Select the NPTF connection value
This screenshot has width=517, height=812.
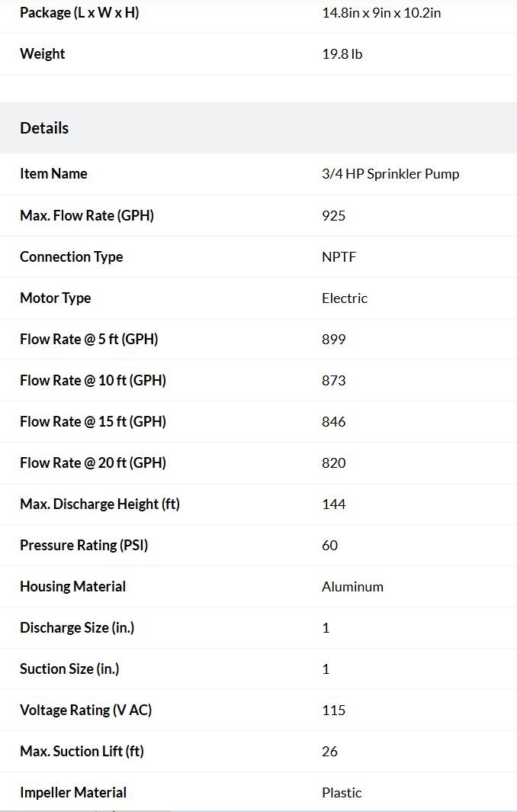(339, 257)
